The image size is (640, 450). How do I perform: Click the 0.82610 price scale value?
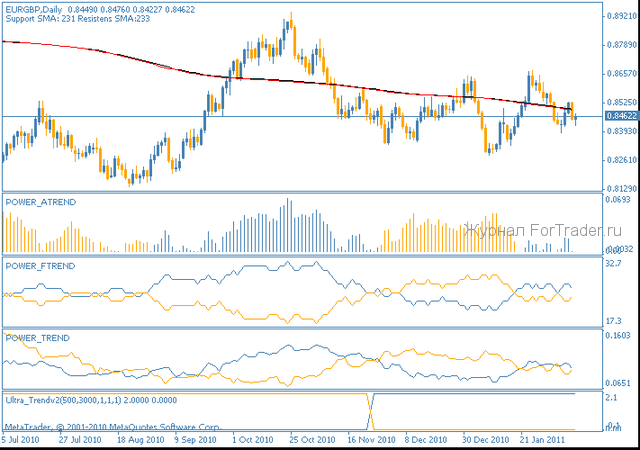click(622, 160)
